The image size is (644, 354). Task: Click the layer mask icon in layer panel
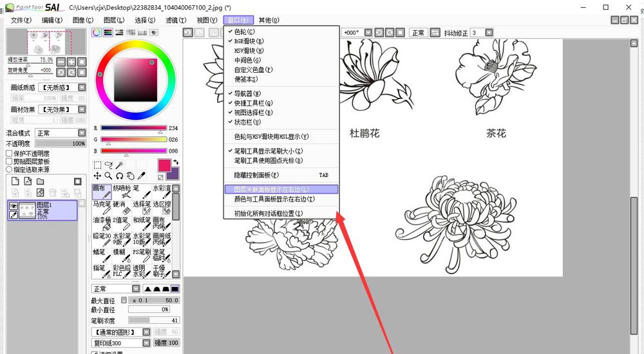coord(78,182)
